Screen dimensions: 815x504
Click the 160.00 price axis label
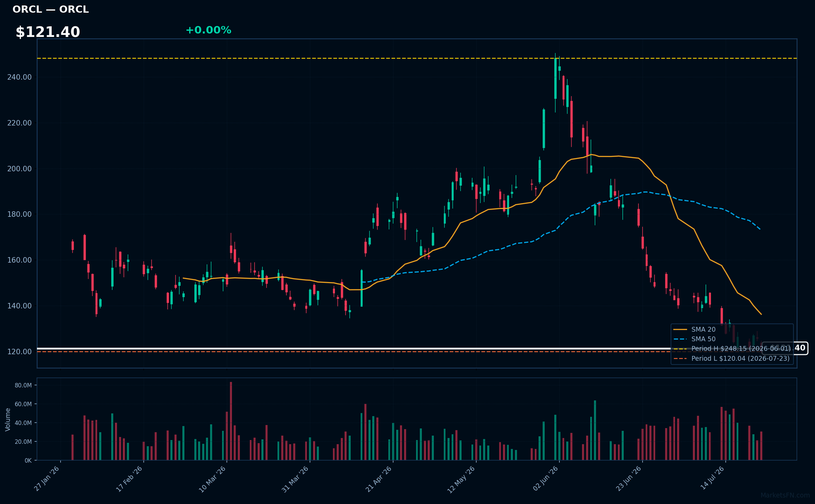(x=20, y=260)
